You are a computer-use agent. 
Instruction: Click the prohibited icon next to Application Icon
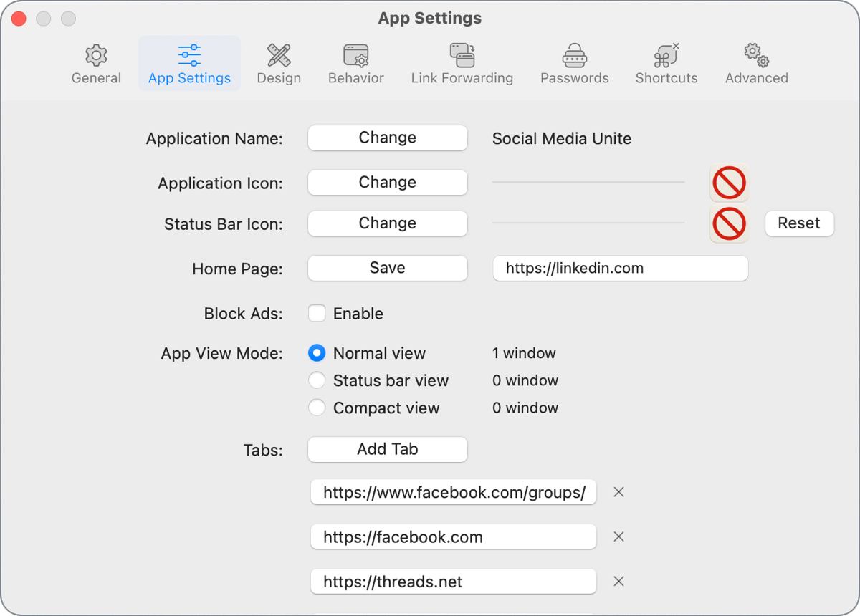(729, 183)
